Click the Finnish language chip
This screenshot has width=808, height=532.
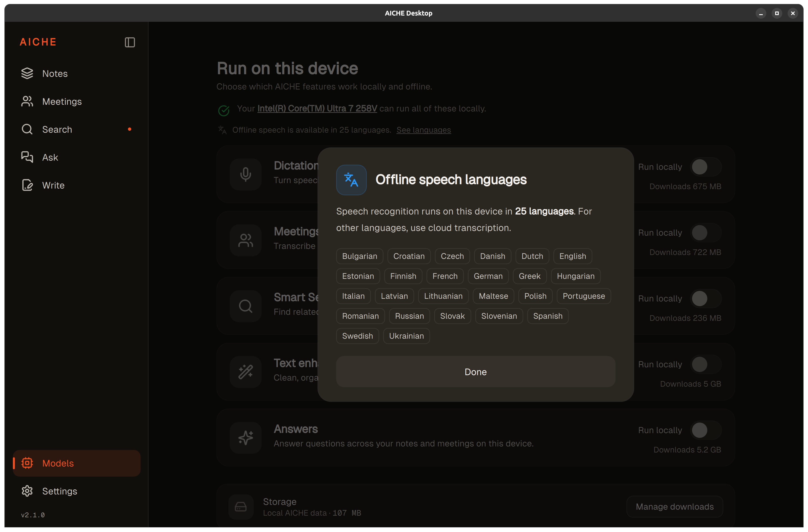pyautogui.click(x=403, y=276)
